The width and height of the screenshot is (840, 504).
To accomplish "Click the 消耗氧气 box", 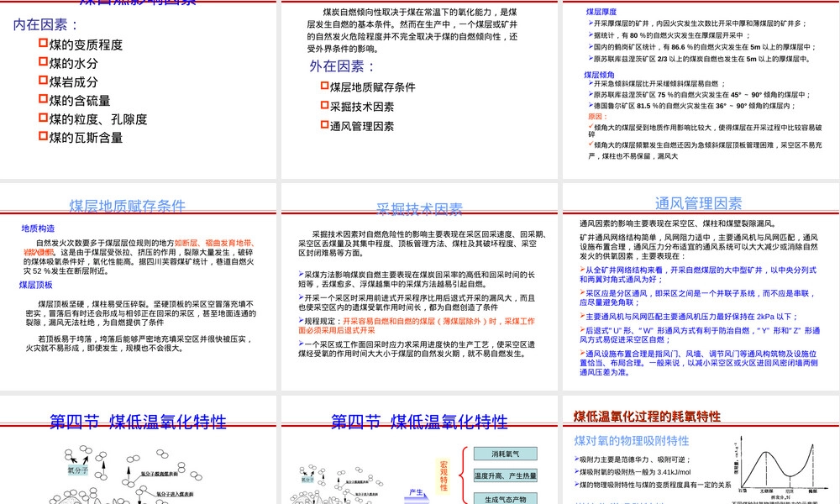I will 505,454.
